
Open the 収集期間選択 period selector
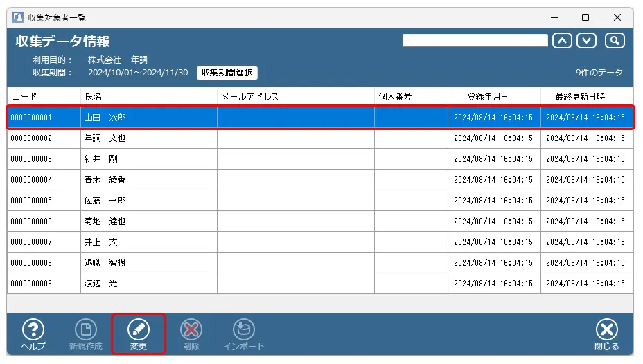(x=227, y=73)
